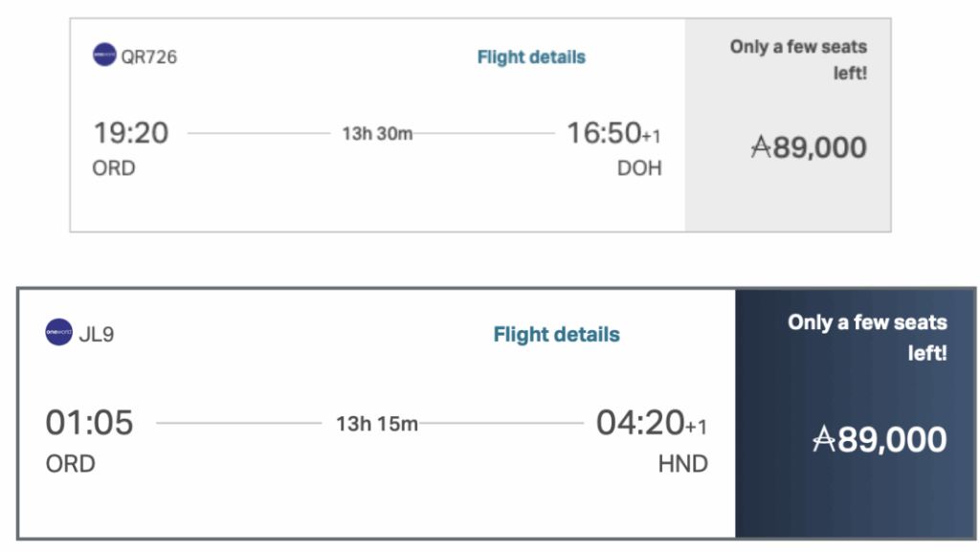This screenshot has width=980, height=552.
Task: Click the 'Only a few seats left' warning on QR726
Action: coord(798,57)
